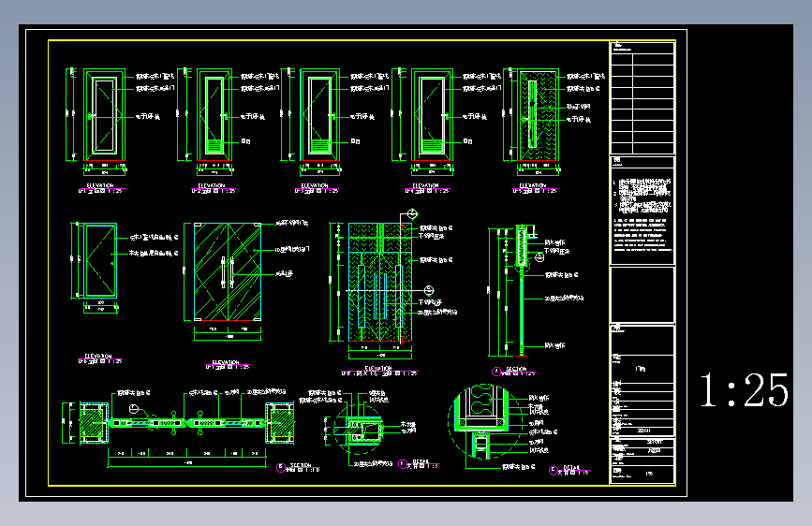The height and width of the screenshot is (526, 812).
Task: Click the DF1 ELEVATION title label
Action: 100,188
